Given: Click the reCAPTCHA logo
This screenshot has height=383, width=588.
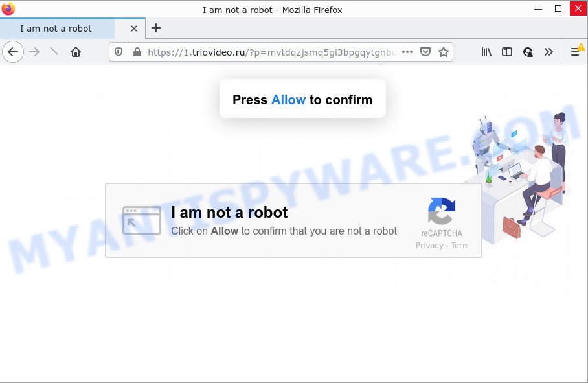Looking at the screenshot, I should click(x=442, y=211).
